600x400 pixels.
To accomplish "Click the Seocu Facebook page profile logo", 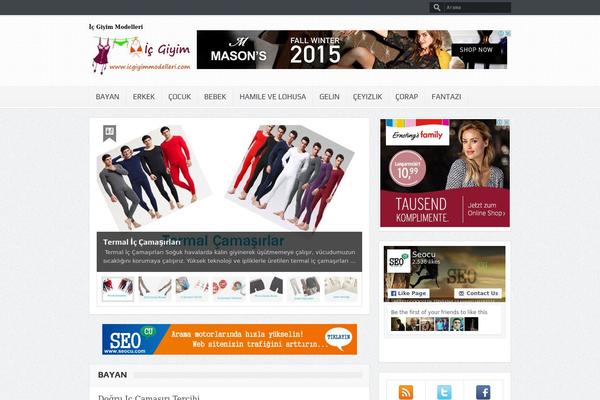I will 398,261.
